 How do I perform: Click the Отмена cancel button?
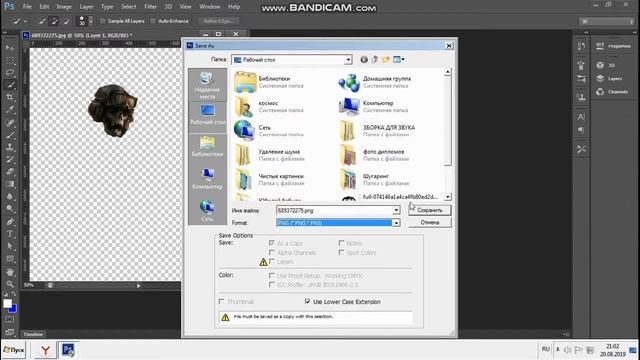pos(430,222)
